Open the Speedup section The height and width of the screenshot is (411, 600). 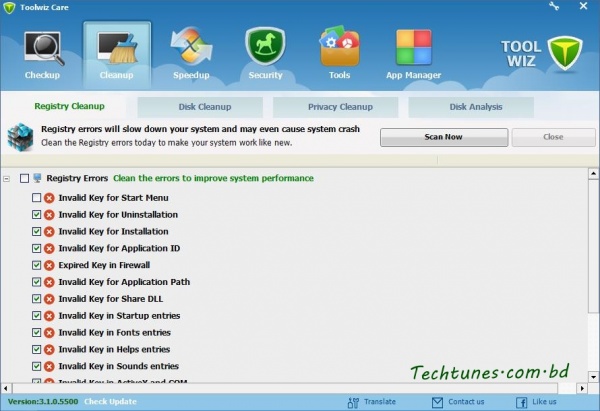click(x=191, y=55)
